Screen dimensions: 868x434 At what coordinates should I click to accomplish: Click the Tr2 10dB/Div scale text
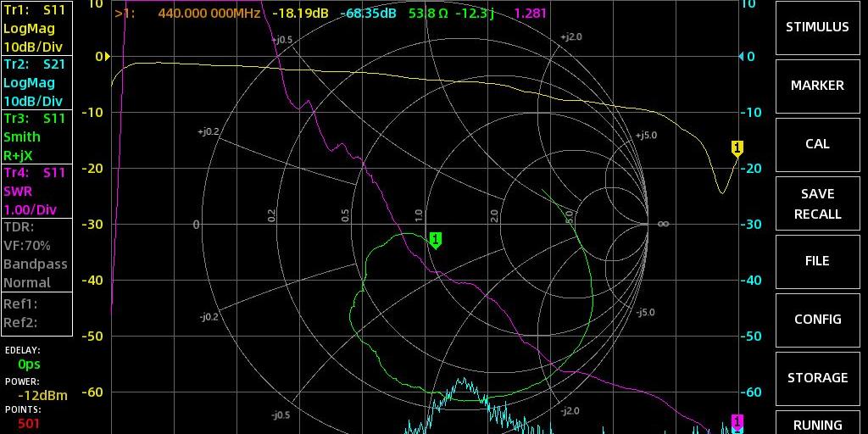[x=33, y=102]
